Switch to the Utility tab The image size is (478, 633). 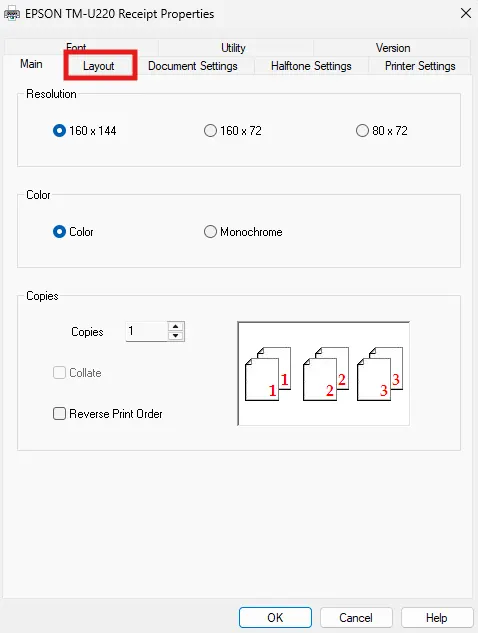233,48
